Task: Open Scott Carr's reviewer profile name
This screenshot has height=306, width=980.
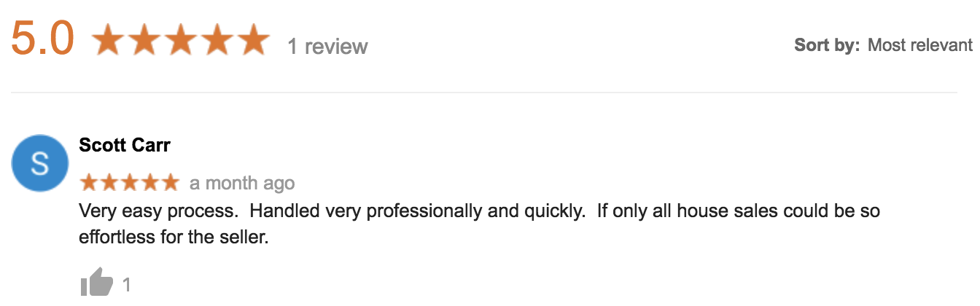Action: pyautogui.click(x=125, y=145)
